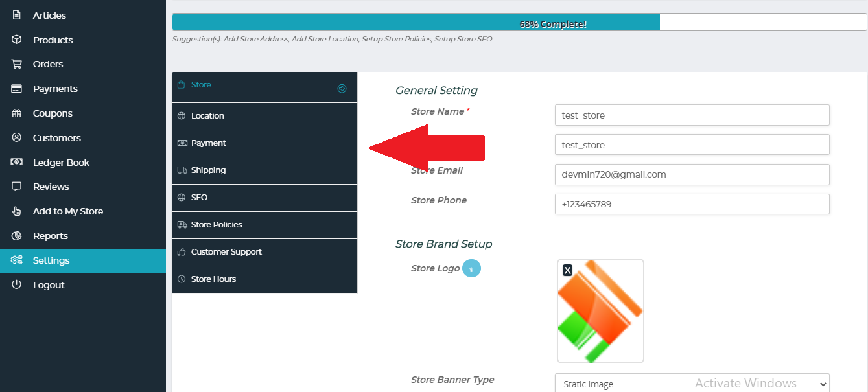Click the Reviews speech bubble icon
This screenshot has height=392, width=868.
17,187
